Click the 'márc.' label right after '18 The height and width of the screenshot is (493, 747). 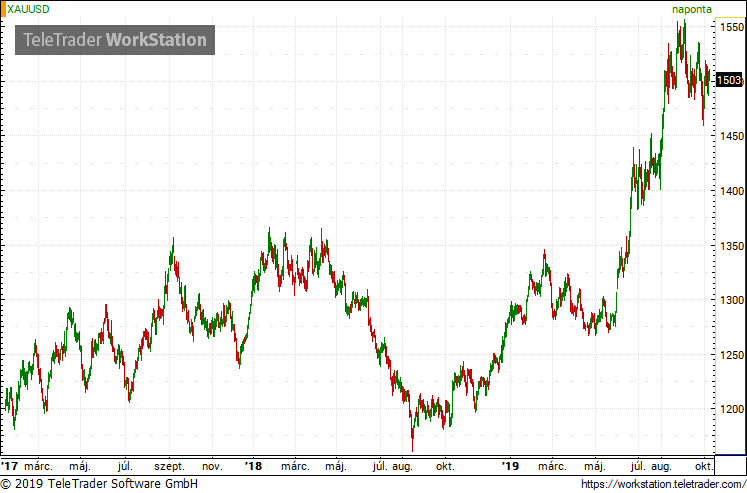[295, 466]
